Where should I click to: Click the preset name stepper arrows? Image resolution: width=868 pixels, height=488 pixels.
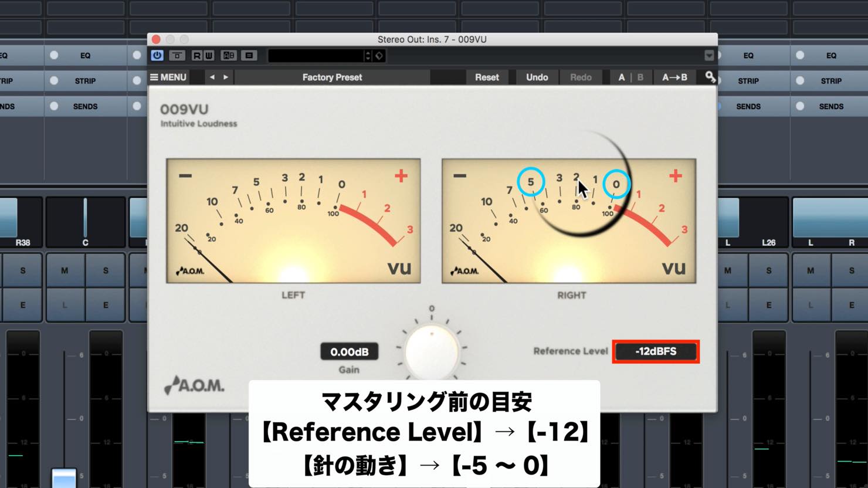tap(368, 56)
